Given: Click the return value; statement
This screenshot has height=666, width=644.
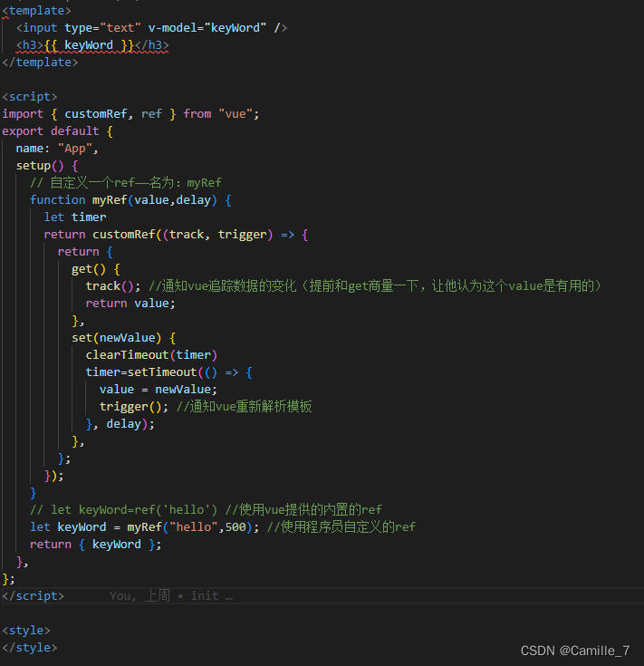Looking at the screenshot, I should point(130,304).
